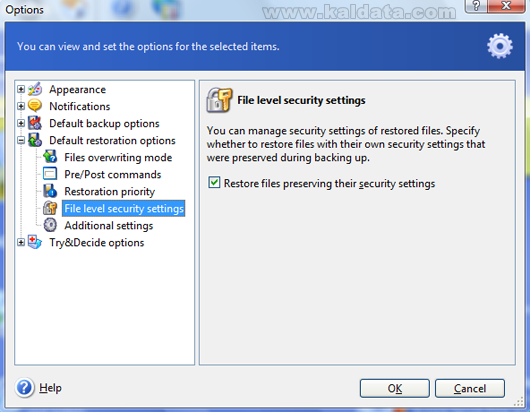Click the Notifications speech bubble icon
Screen dimensions: 530x412
35,106
